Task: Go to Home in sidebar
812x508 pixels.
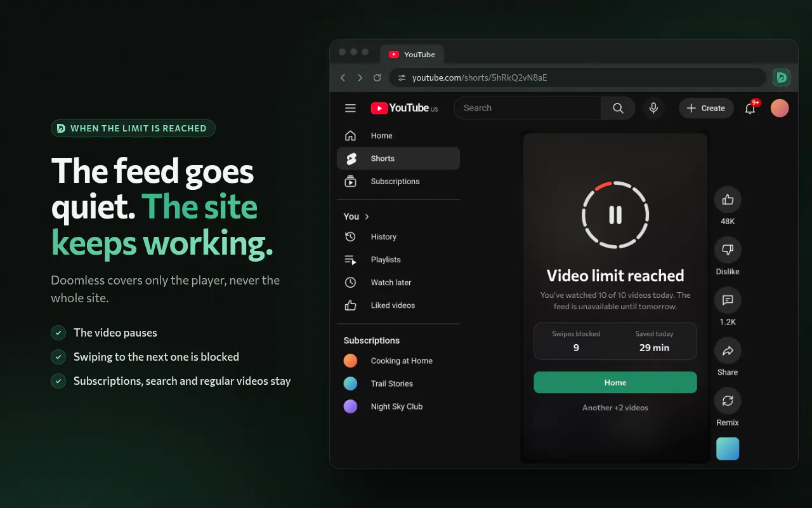Action: (x=398, y=136)
